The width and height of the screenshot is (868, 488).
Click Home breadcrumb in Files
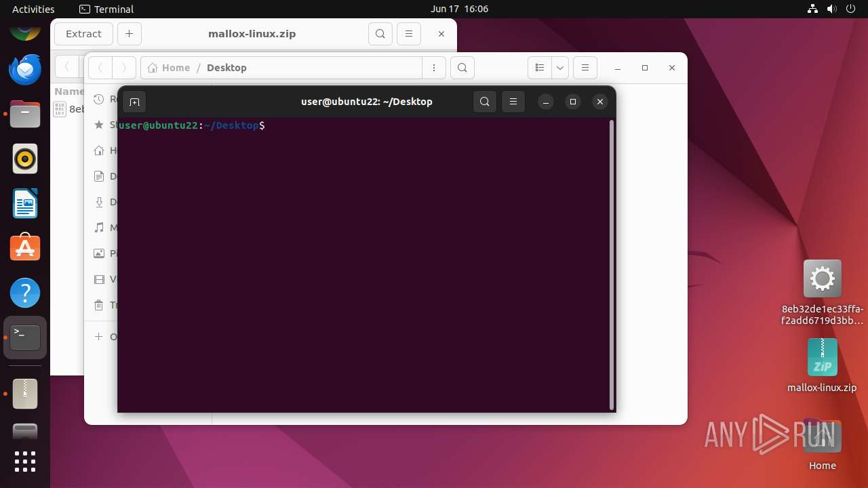point(169,68)
